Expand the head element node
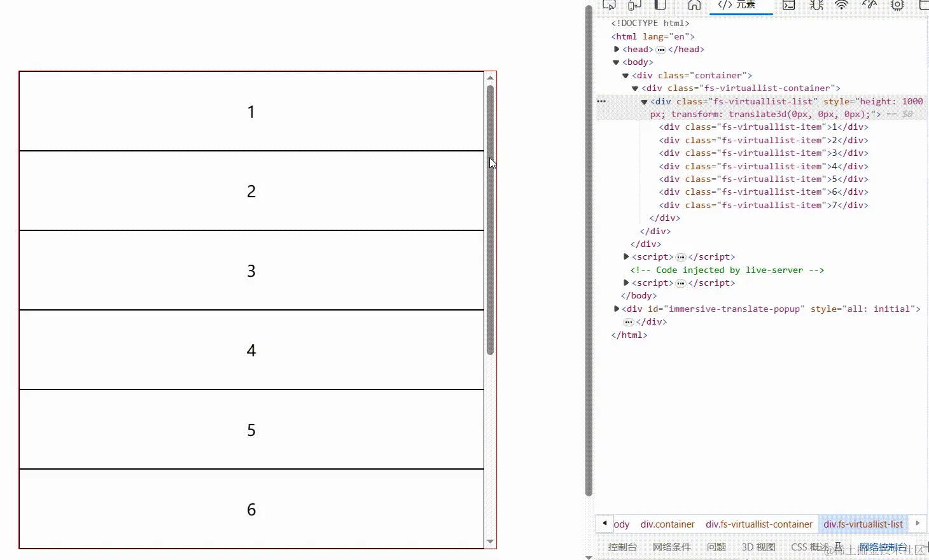The image size is (929, 560). tap(617, 49)
